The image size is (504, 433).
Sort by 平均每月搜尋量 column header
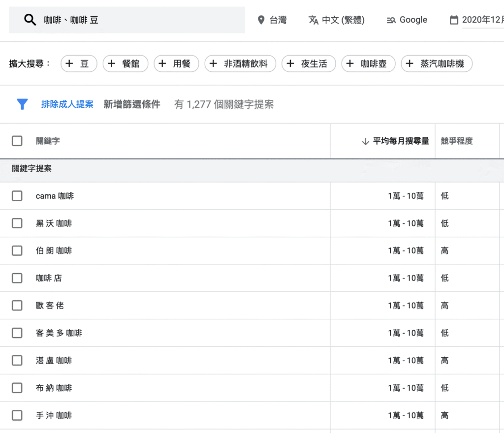click(401, 141)
